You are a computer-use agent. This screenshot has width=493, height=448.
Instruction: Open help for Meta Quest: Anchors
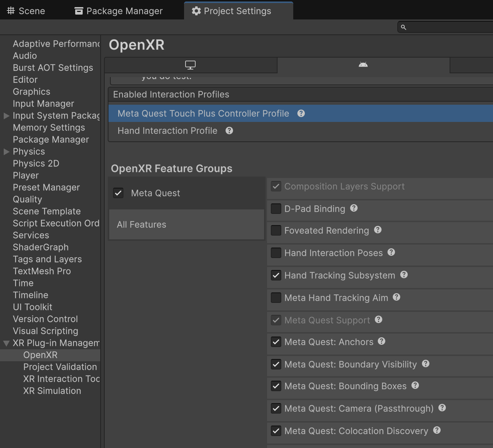[x=382, y=341]
